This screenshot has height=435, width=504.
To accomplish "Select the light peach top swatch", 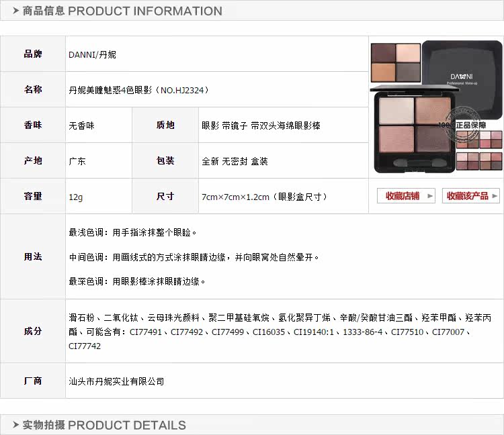I will tap(408, 53).
